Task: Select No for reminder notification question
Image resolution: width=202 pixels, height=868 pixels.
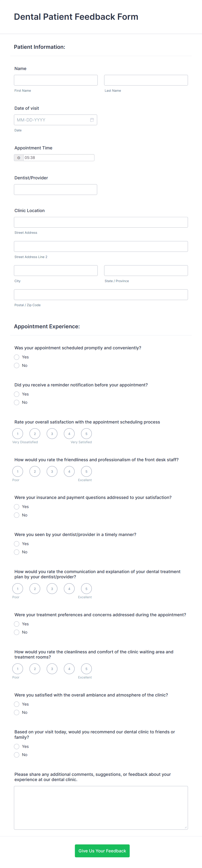Action: point(17,402)
